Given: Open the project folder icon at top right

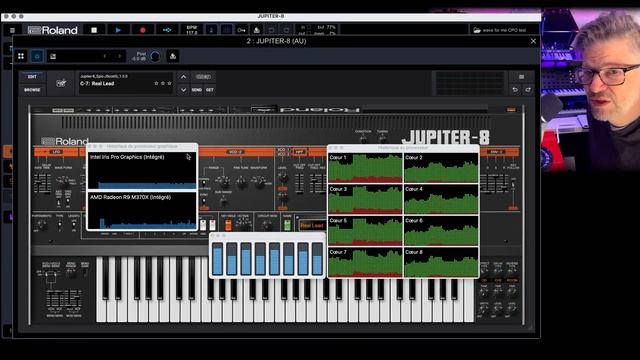Looking at the screenshot, I should (477, 30).
